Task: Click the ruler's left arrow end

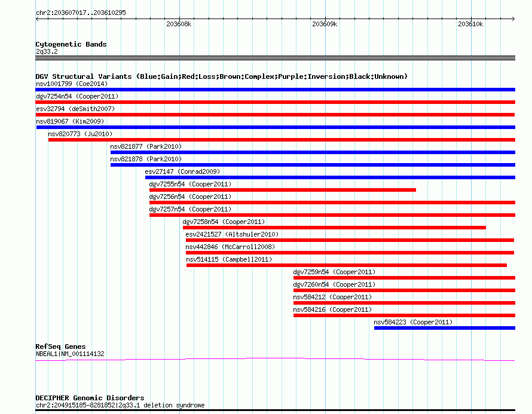Action: coord(37,19)
